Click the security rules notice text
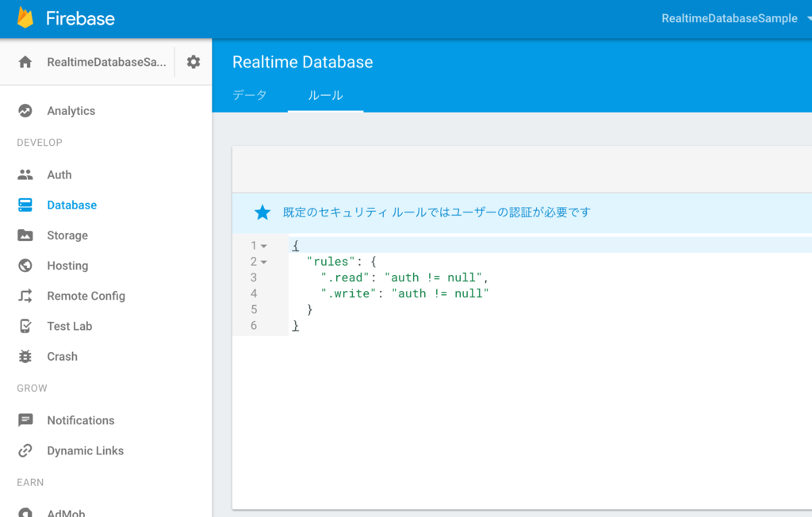 437,213
